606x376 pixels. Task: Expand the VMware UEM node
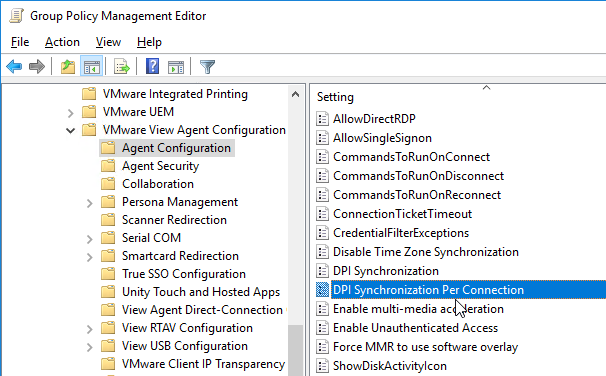tap(70, 113)
